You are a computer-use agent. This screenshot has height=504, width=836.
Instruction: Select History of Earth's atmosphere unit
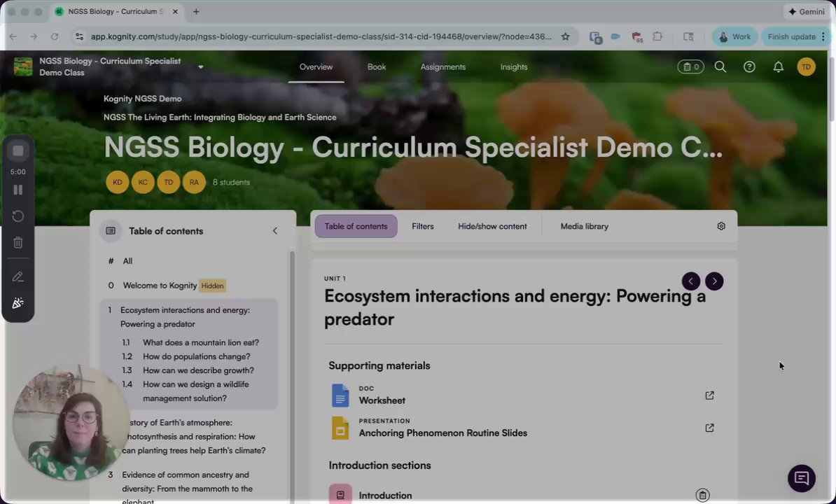[x=193, y=436]
